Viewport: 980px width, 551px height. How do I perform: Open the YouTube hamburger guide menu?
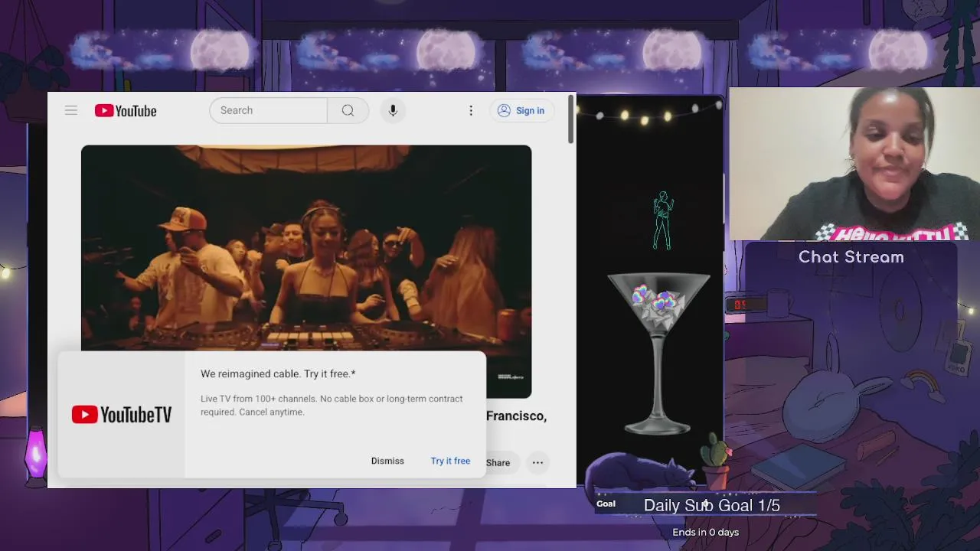[71, 110]
